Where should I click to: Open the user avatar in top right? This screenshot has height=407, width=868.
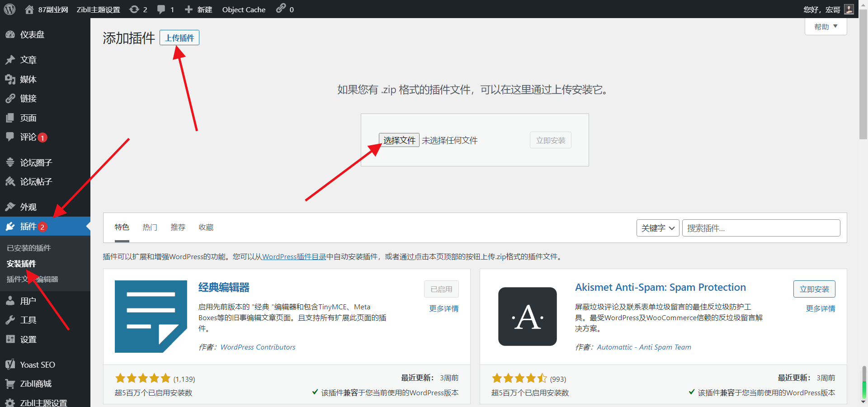tap(849, 9)
